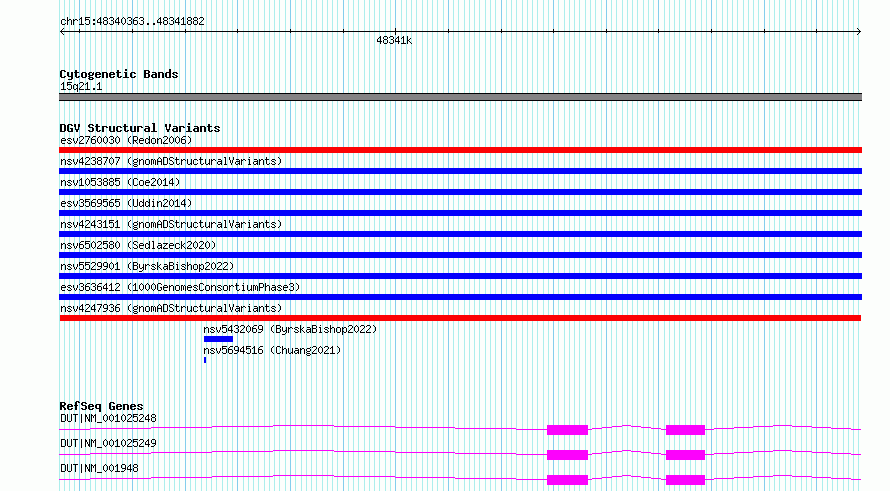Open variant nsv5694516 (Chuang2021) label
This screenshot has height=491, width=890.
[x=272, y=350]
